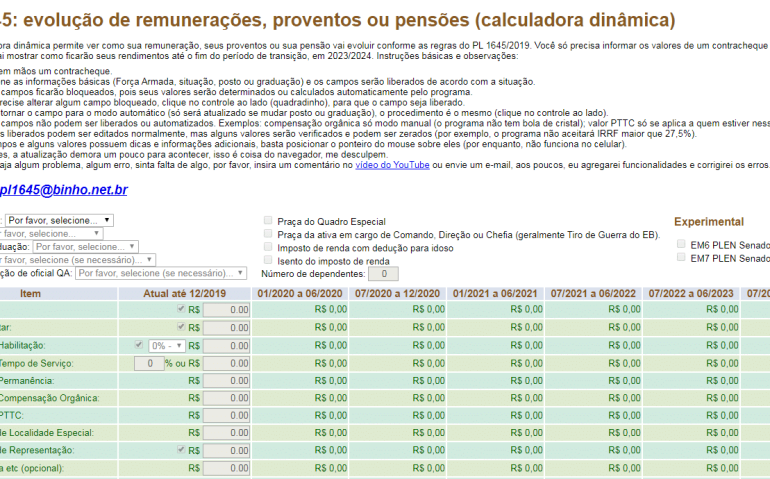Click the Número de dependentes field

pyautogui.click(x=383, y=274)
